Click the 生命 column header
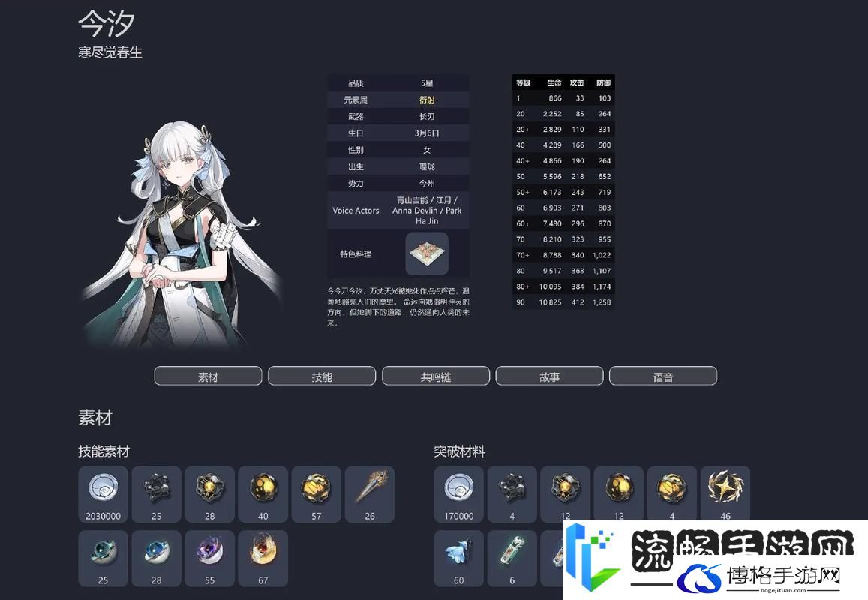The image size is (868, 600). 554,82
